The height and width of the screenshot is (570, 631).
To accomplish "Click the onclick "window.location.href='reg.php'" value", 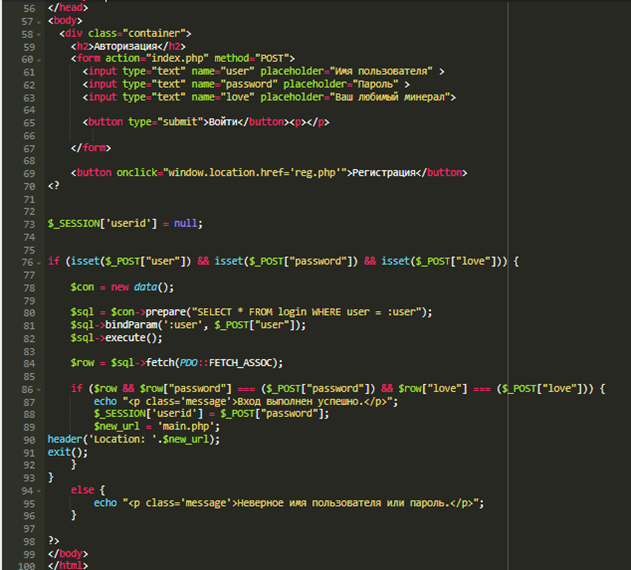I will tap(255, 173).
